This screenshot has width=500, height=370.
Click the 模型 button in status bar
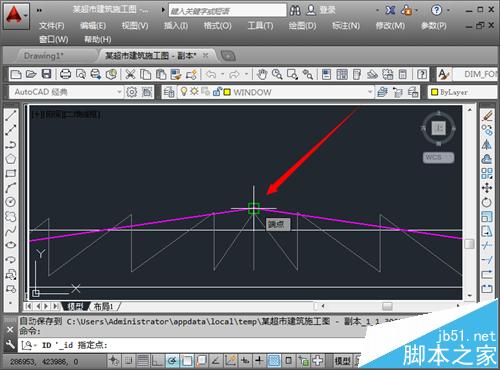[342, 361]
